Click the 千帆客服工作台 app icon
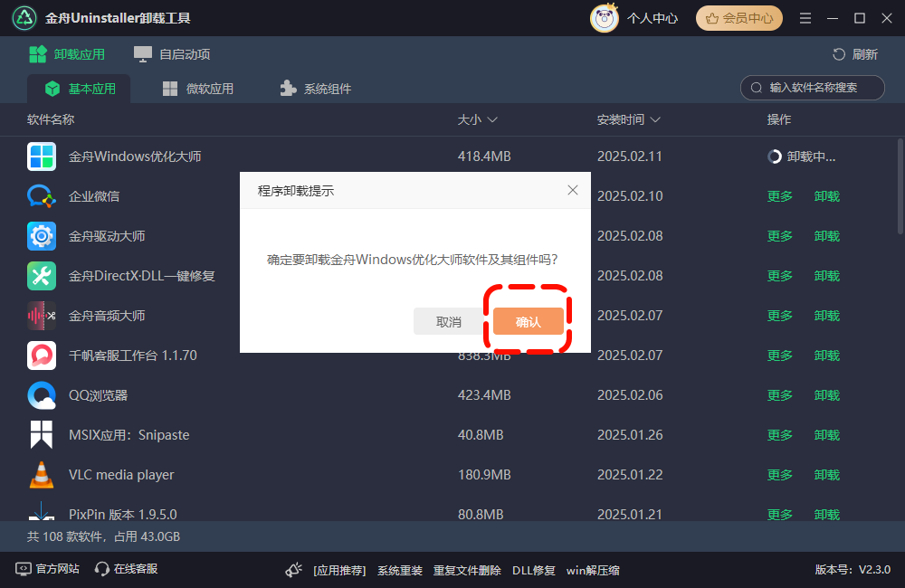 coord(42,356)
